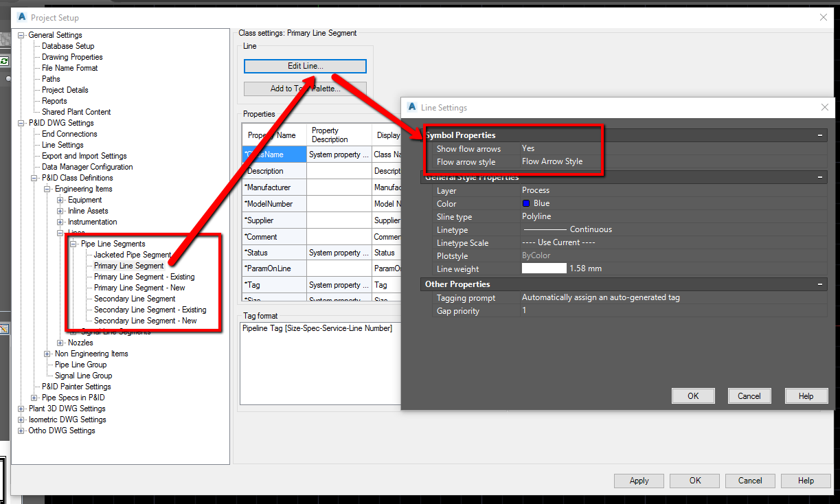This screenshot has height=504, width=840.
Task: Click the refresh icon on the left edge toolbar
Action: (x=6, y=61)
